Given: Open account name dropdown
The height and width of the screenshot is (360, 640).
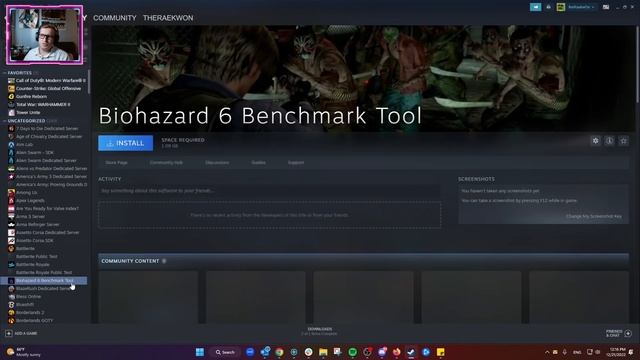Looking at the screenshot, I should [x=581, y=7].
